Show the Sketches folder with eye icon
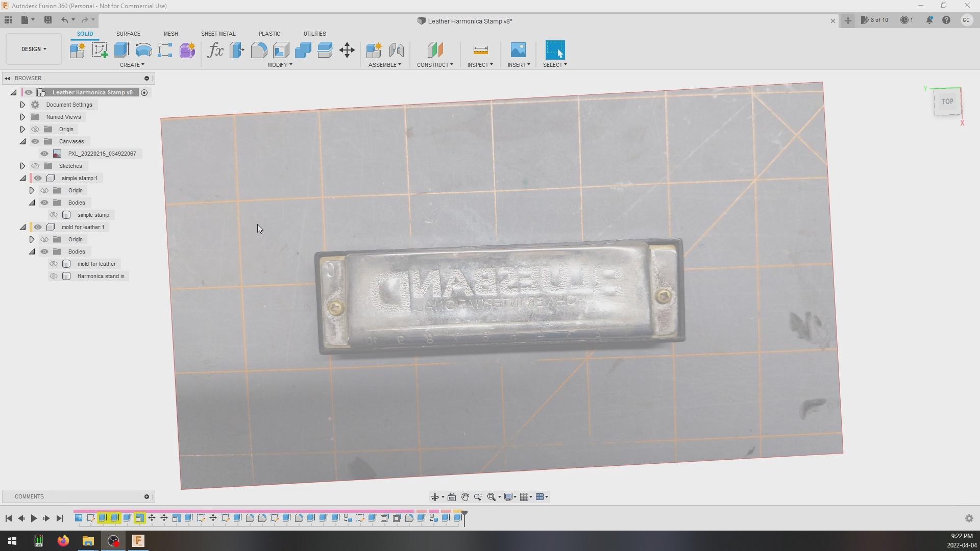Viewport: 980px width, 551px height. point(35,166)
